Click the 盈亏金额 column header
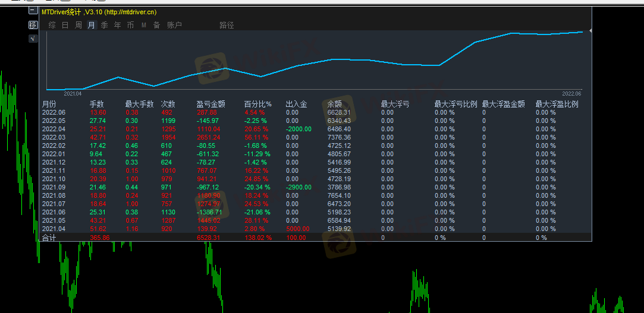This screenshot has height=313, width=644. (x=211, y=104)
